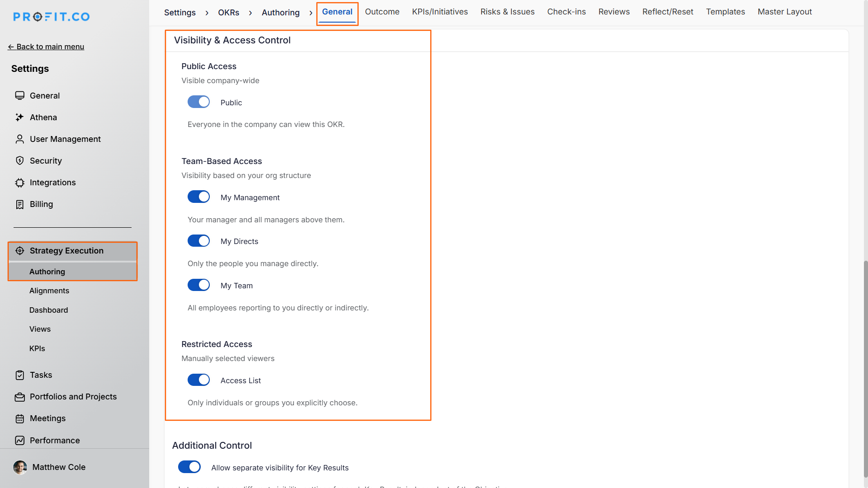Open the Master Layout tab
Viewport: 868px width, 488px height.
point(785,12)
